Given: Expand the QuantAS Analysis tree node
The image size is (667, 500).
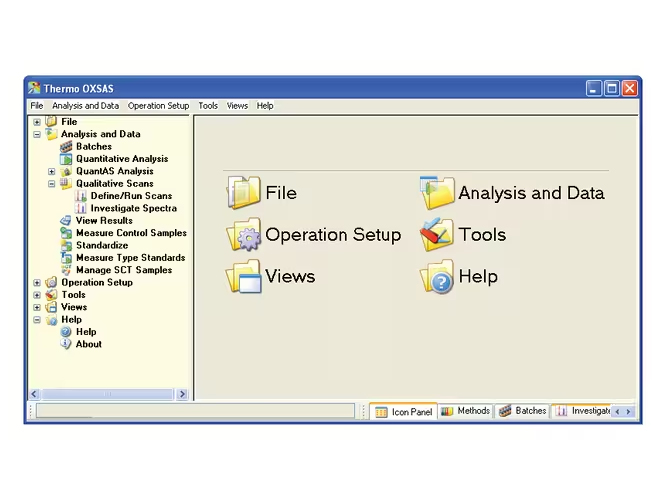Looking at the screenshot, I should point(51,171).
